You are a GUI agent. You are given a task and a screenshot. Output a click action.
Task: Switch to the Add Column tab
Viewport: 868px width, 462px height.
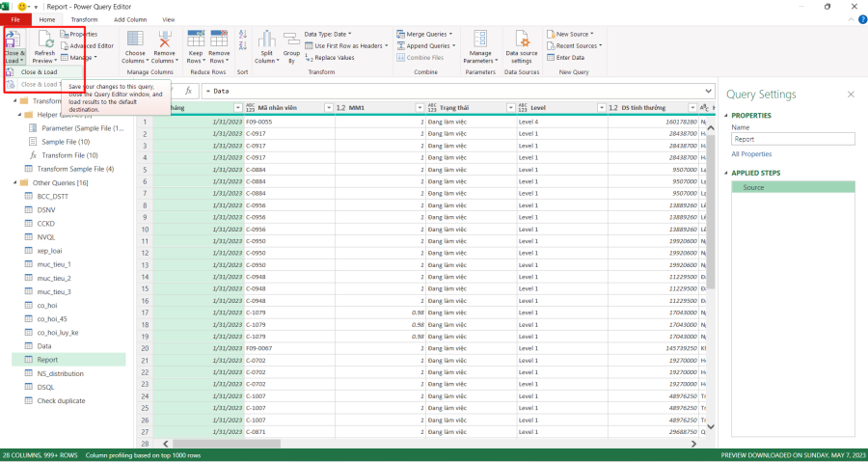(x=130, y=19)
